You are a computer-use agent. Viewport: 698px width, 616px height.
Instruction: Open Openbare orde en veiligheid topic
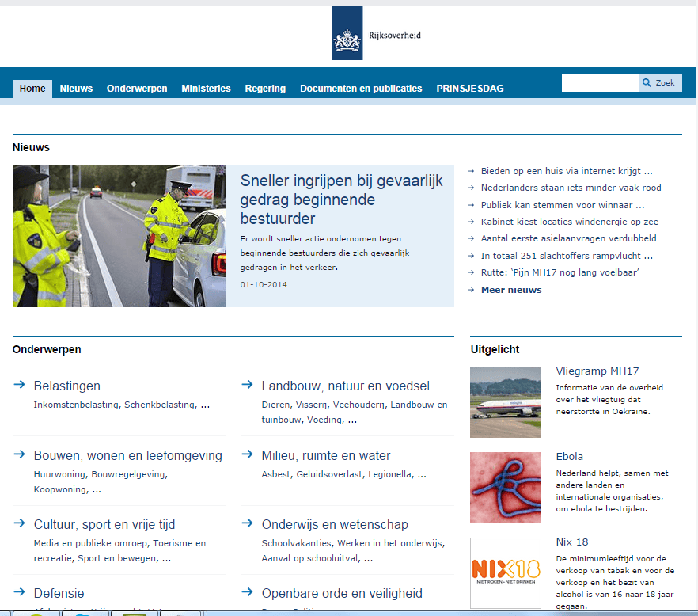pos(342,593)
